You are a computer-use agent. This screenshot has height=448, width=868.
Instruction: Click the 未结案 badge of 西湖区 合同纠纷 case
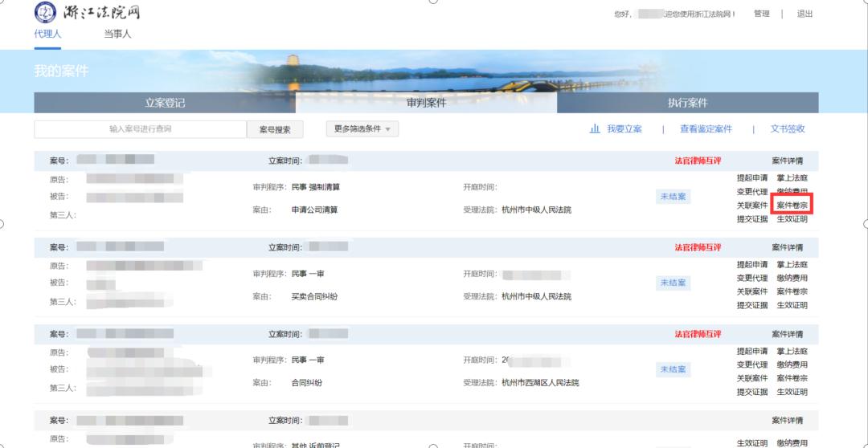click(673, 369)
